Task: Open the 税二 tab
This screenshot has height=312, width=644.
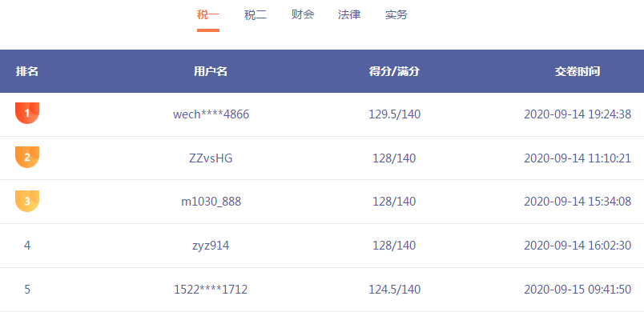Action: (x=256, y=15)
